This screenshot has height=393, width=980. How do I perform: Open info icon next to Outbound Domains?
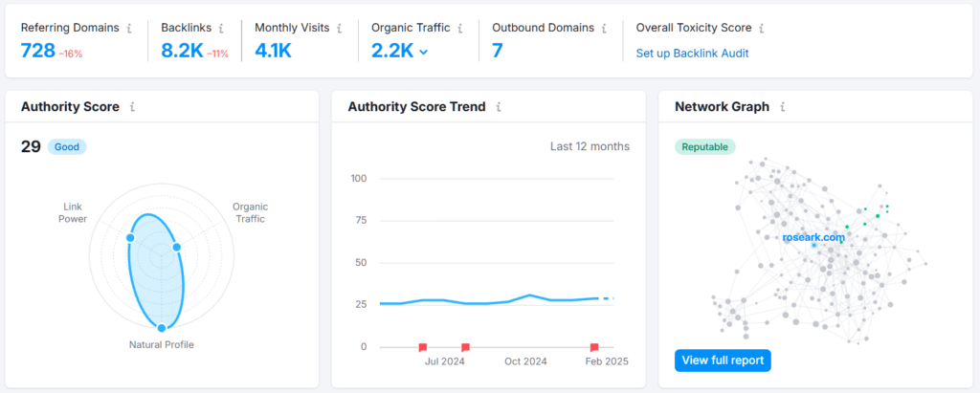pos(604,28)
